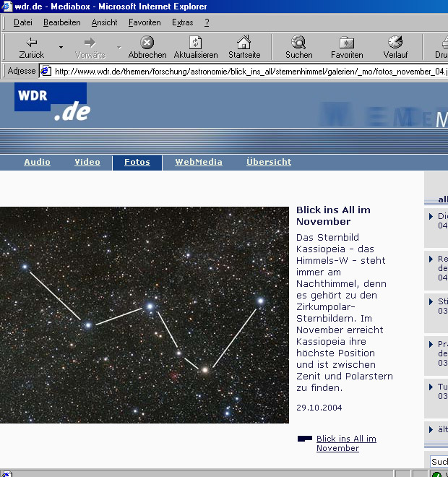Follow the Blick ins All im November link
The height and width of the screenshot is (477, 448).
point(346,444)
